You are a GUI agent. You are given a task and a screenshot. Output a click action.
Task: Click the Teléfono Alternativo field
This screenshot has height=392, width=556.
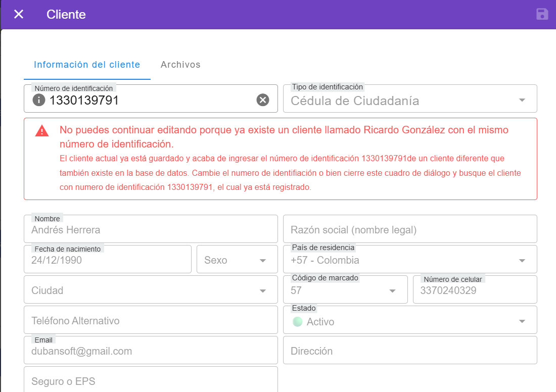tap(150, 321)
